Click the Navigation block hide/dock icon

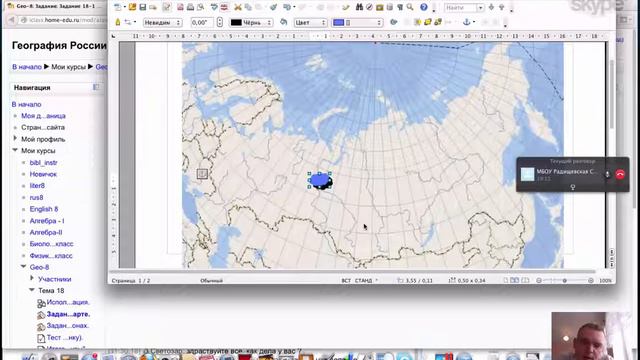point(96,87)
